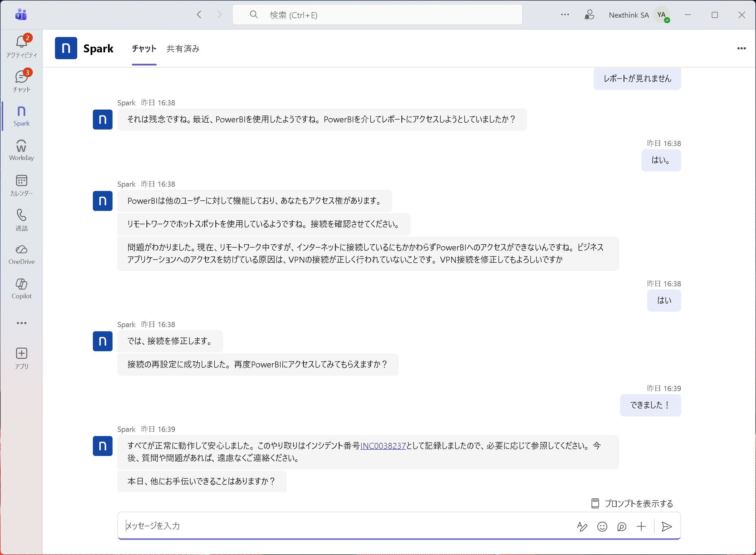
Task: Open the Spark chat's more options menu
Action: pos(741,48)
